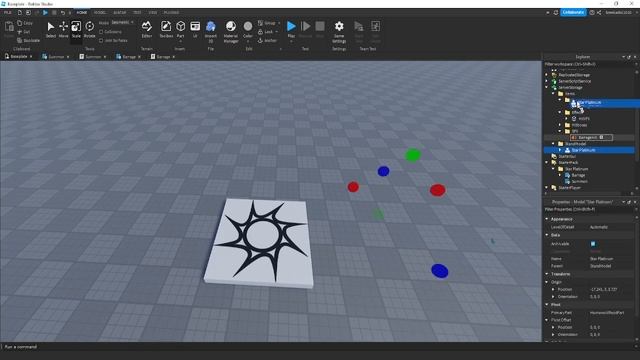Switch to the Baseplate document tab
This screenshot has width=640, height=360.
(18, 57)
